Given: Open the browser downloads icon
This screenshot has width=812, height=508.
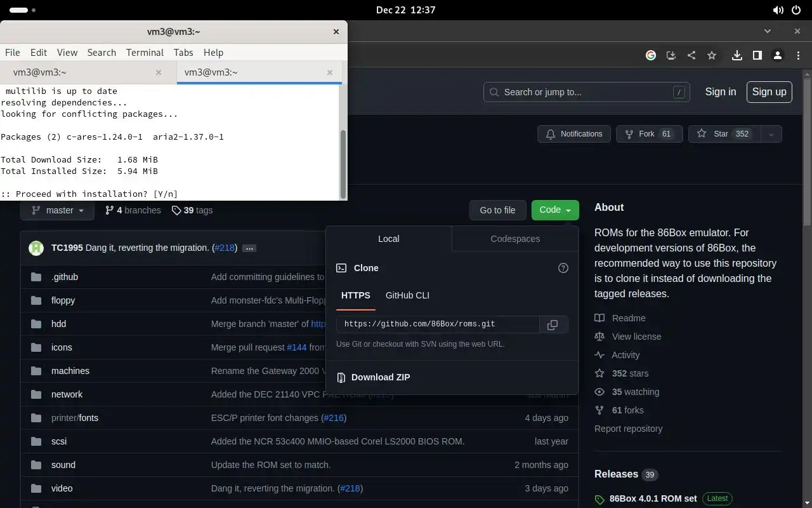Looking at the screenshot, I should [737, 55].
